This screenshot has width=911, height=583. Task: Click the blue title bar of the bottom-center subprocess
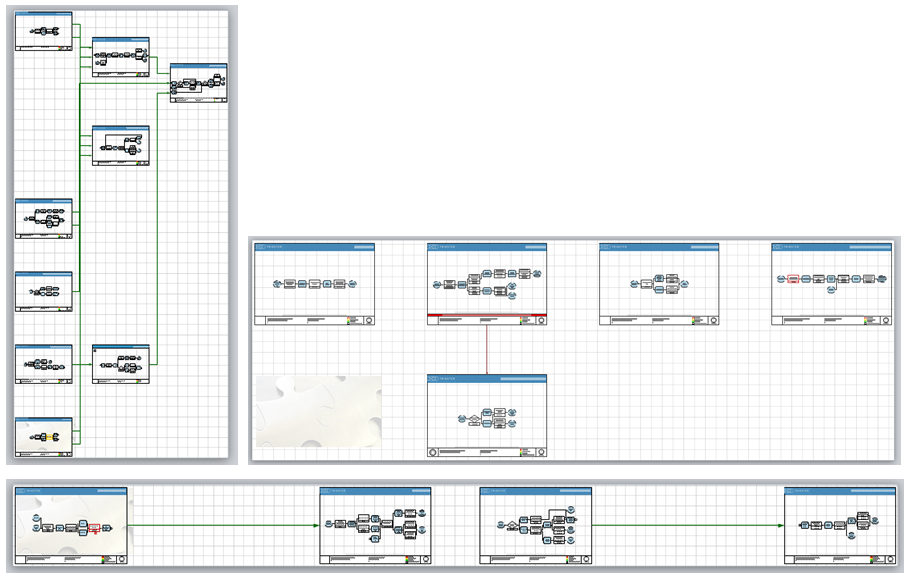(x=490, y=378)
